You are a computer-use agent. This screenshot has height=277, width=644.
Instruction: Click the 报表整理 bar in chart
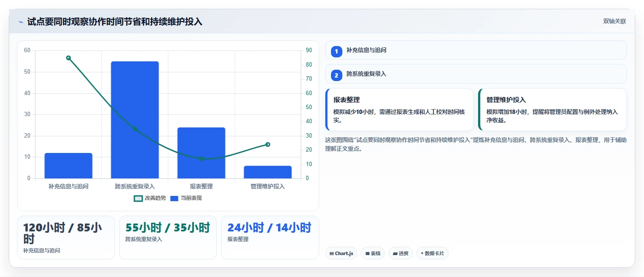tap(201, 153)
